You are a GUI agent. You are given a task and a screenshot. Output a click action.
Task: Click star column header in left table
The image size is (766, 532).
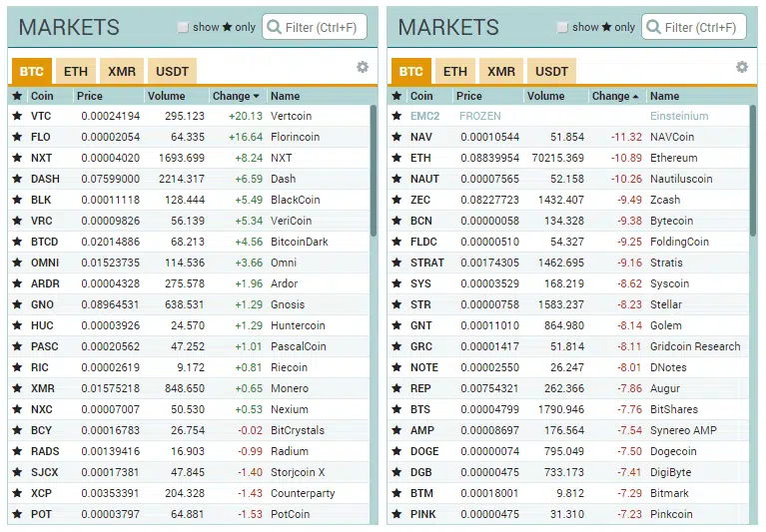point(17,96)
